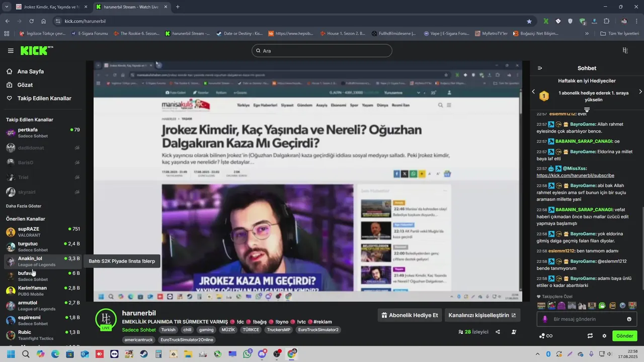Viewport: 644px width, 362px height.
Task: Open a new Chrome tab
Action: click(178, 7)
